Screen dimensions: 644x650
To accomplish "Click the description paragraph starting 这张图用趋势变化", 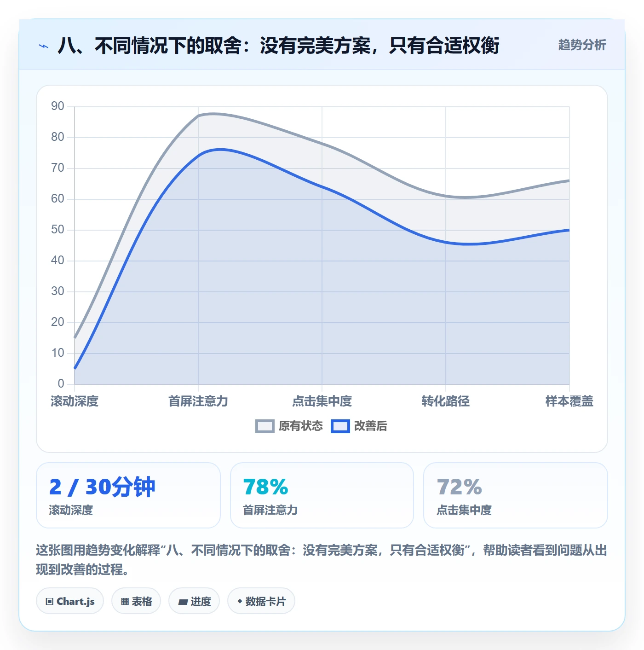I will point(322,560).
